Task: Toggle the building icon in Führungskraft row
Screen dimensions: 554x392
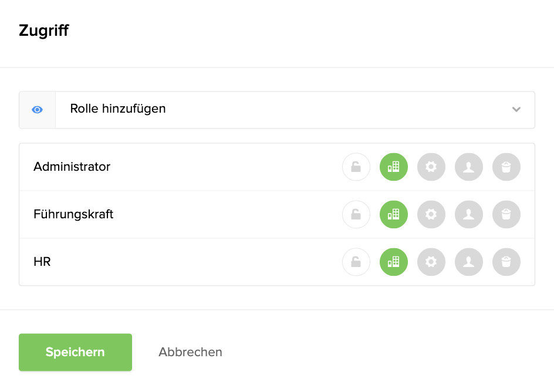Action: click(394, 214)
